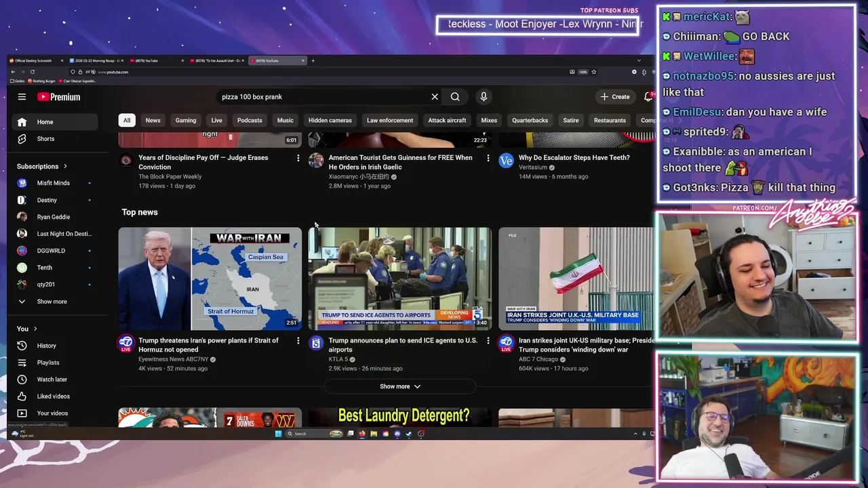Image resolution: width=868 pixels, height=488 pixels.
Task: Select the Mixes filter chip
Action: pyautogui.click(x=489, y=121)
